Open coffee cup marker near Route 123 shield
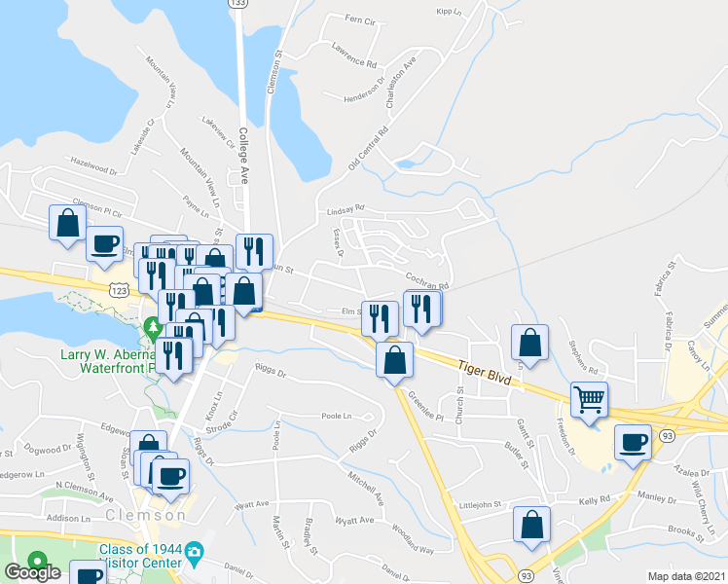The image size is (728, 584). coord(104,245)
